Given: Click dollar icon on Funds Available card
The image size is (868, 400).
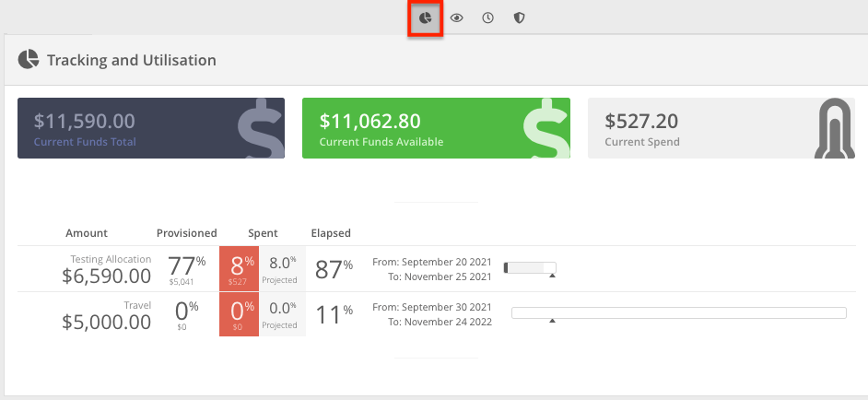Looking at the screenshot, I should pyautogui.click(x=545, y=128).
